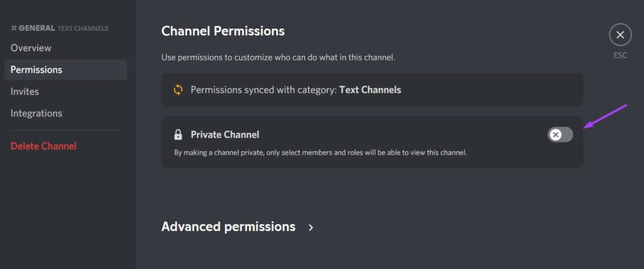Click the lock icon beside Private Channel
Screen dimensions: 644x269
178,135
